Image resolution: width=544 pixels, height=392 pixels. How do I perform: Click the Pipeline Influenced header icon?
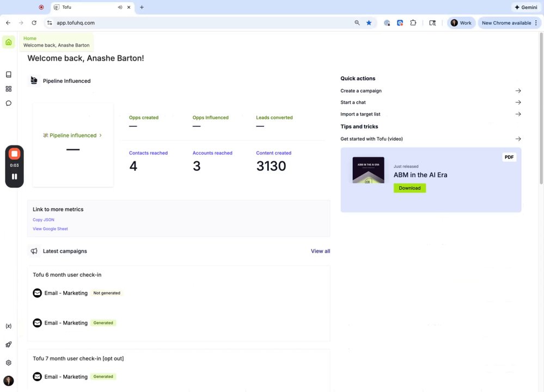click(x=34, y=81)
